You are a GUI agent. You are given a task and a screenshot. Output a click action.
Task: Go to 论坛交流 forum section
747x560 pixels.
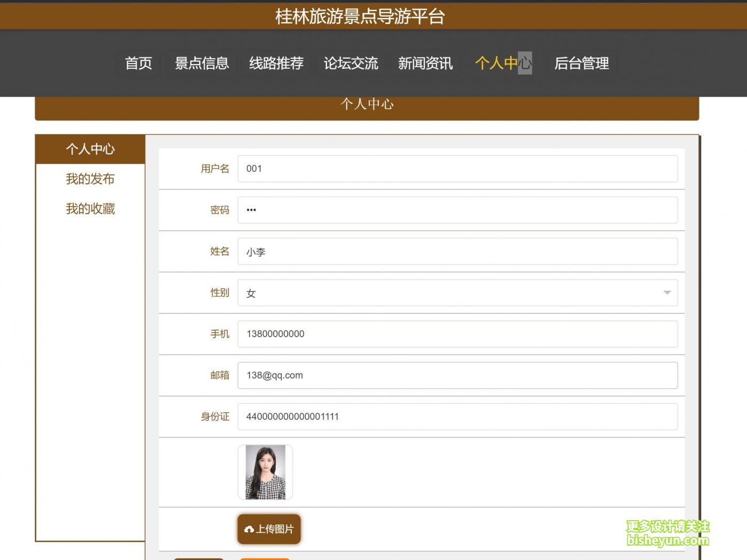(x=351, y=63)
